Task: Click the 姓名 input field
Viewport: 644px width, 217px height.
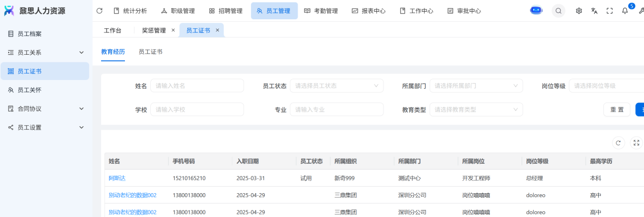Action: point(197,86)
